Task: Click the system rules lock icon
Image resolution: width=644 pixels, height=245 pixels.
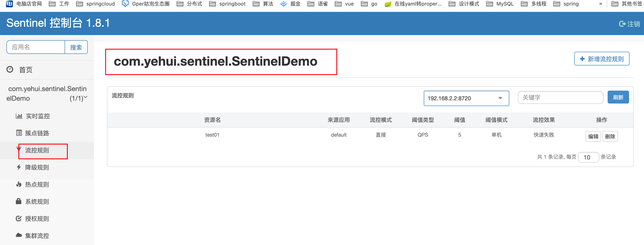Action: click(19, 201)
